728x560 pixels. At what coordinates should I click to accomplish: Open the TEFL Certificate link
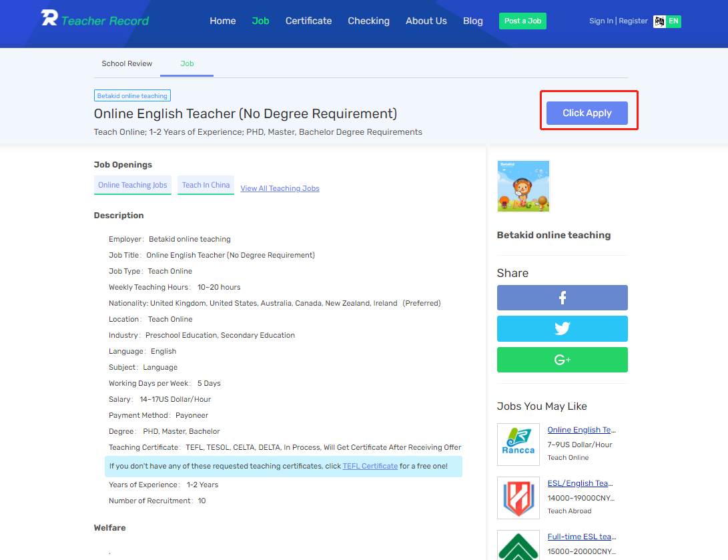370,466
